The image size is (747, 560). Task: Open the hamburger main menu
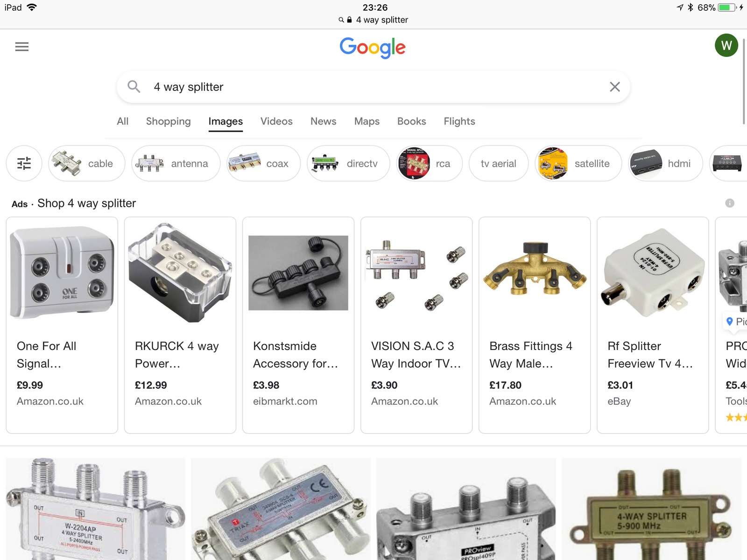(22, 47)
